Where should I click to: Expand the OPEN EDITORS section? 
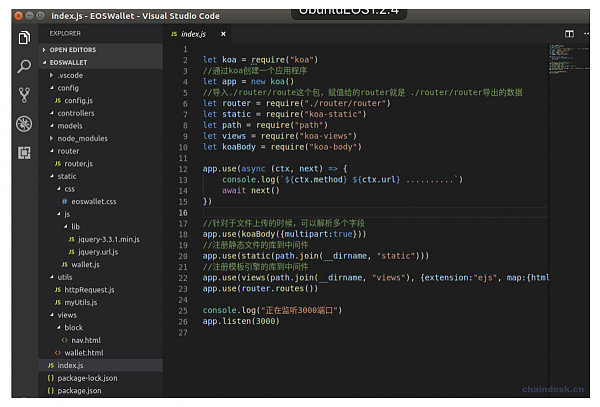101,50
